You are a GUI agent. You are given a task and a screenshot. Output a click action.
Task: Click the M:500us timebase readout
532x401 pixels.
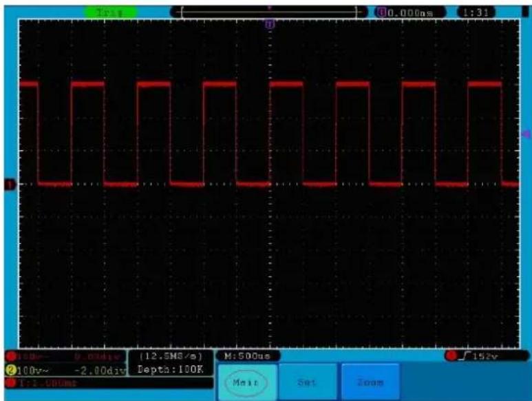[247, 356]
